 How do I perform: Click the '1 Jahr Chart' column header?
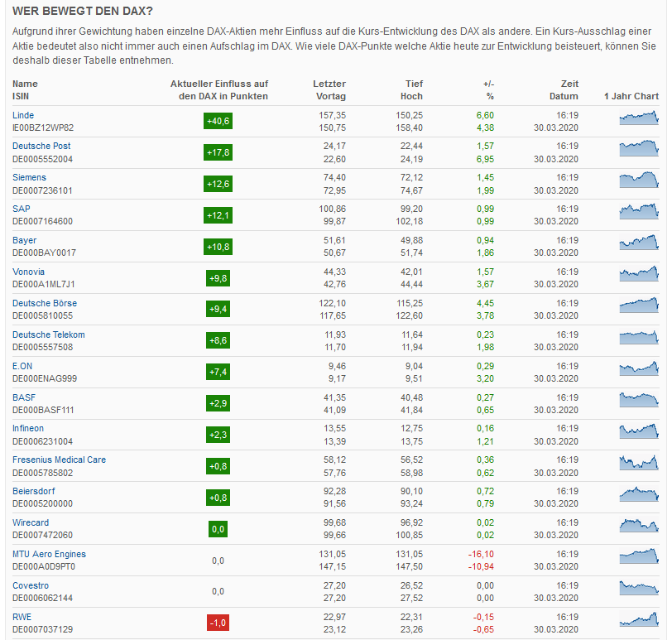(631, 96)
